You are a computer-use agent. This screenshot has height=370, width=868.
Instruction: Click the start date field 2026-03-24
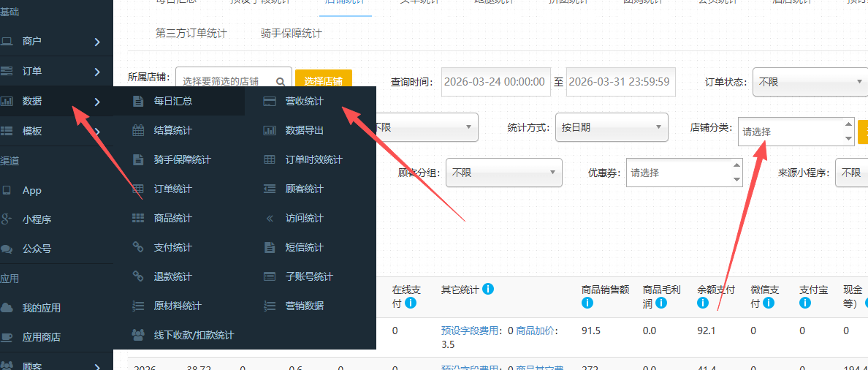coord(495,82)
